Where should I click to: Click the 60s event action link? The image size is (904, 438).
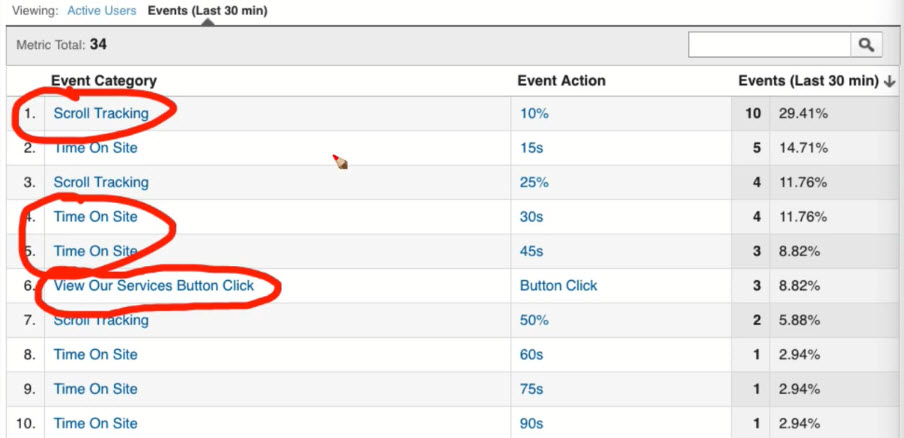pos(531,354)
